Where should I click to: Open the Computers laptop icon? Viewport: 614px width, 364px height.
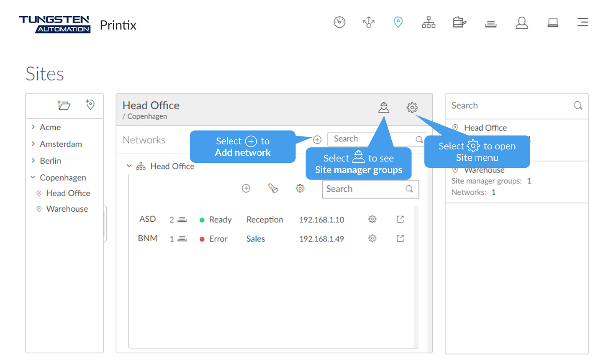pyautogui.click(x=553, y=23)
